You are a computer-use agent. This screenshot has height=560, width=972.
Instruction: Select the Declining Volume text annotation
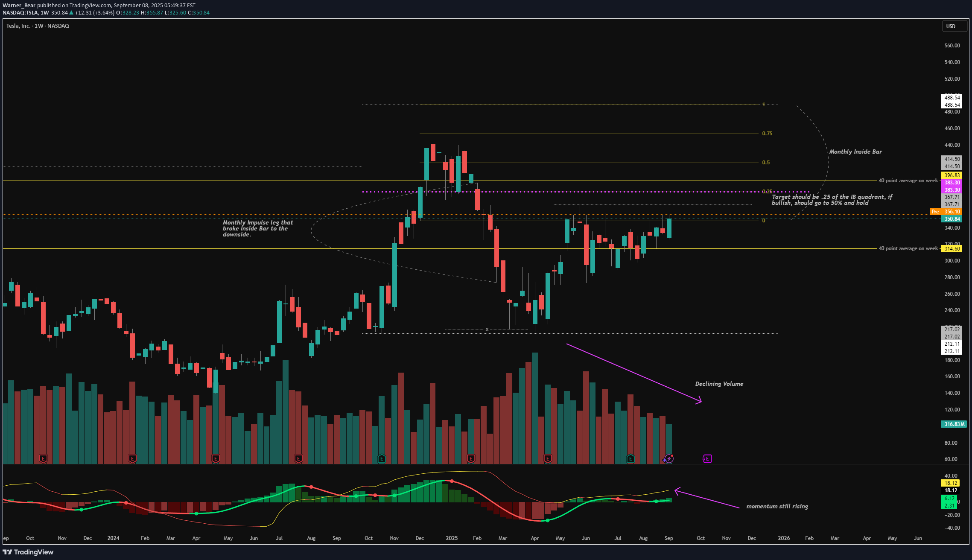click(719, 384)
